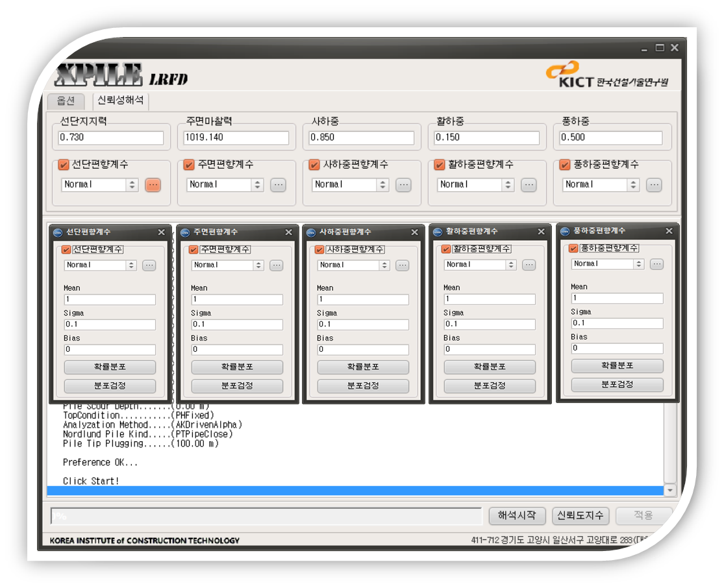Toggle the 활하중편향계수 checkbox in the main panel

point(440,165)
